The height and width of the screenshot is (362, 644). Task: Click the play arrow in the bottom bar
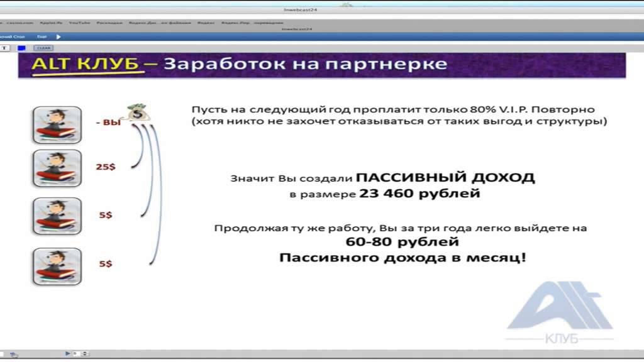(x=67, y=353)
